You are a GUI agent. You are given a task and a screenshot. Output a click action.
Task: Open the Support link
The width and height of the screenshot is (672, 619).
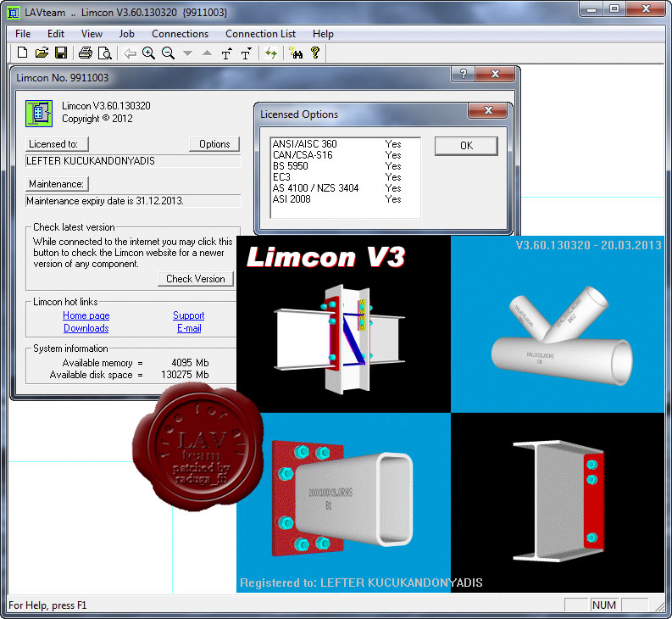point(189,315)
